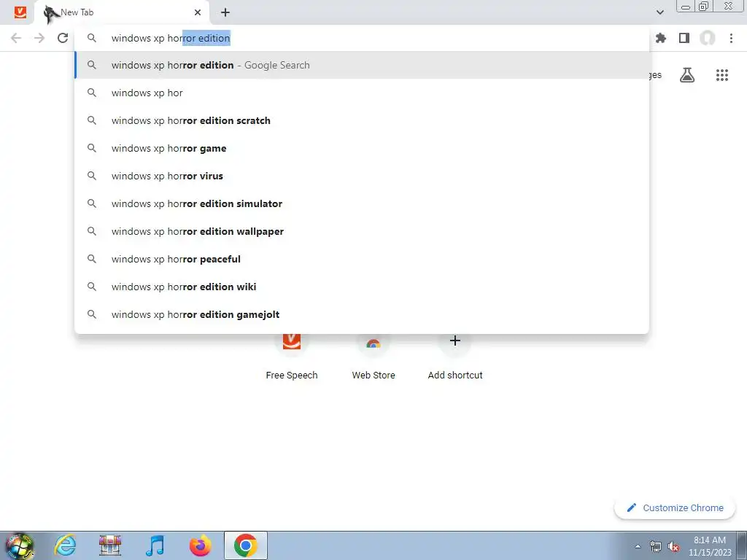Image resolution: width=747 pixels, height=560 pixels.
Task: Open the Extensions puzzle icon
Action: click(660, 38)
